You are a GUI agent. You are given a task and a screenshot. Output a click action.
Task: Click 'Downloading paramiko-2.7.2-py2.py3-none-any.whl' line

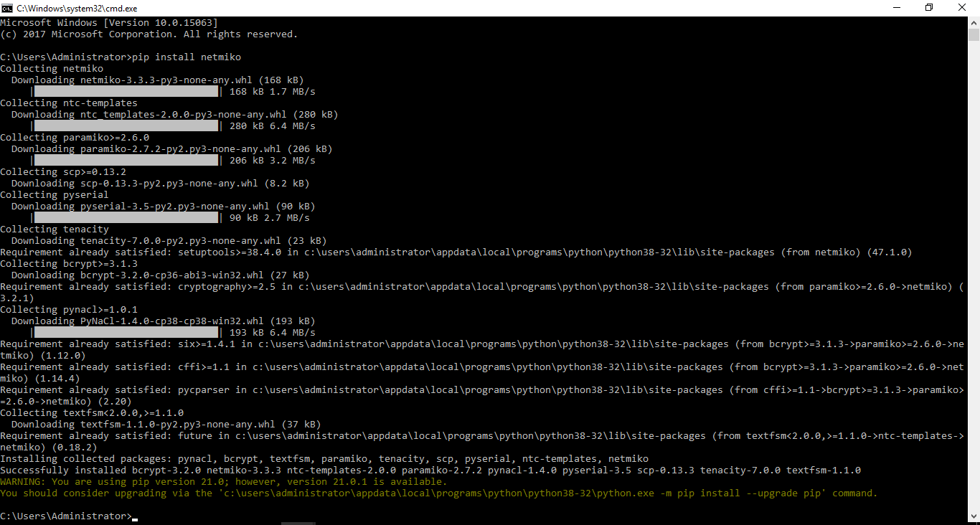coord(171,149)
